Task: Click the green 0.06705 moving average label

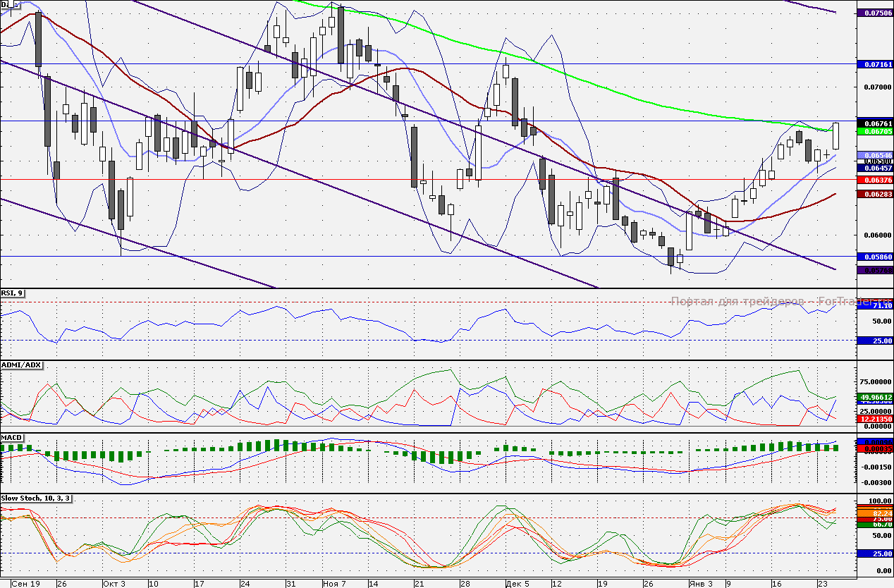Action: click(874, 131)
